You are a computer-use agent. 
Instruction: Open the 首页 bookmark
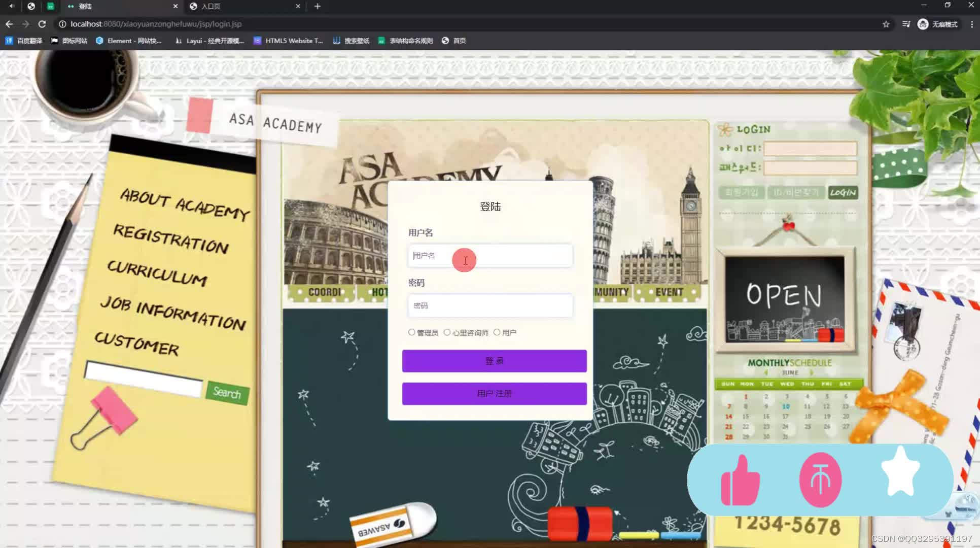pyautogui.click(x=454, y=41)
